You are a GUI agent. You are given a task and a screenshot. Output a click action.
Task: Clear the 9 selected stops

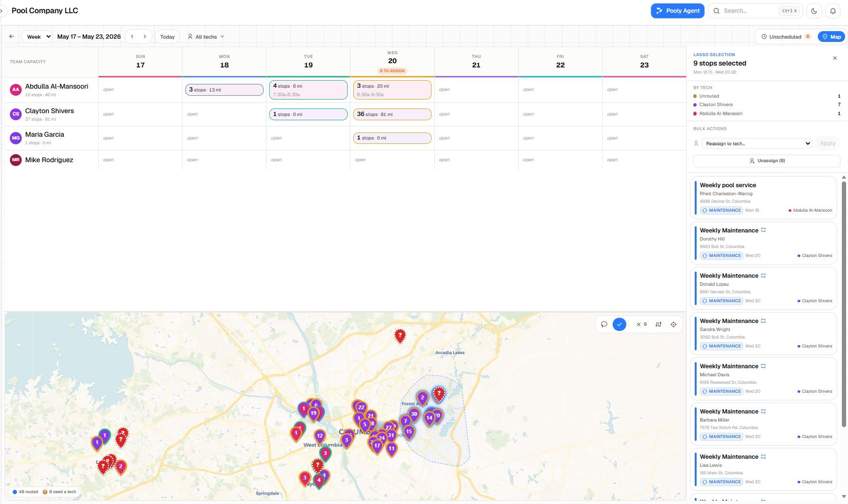(641, 324)
